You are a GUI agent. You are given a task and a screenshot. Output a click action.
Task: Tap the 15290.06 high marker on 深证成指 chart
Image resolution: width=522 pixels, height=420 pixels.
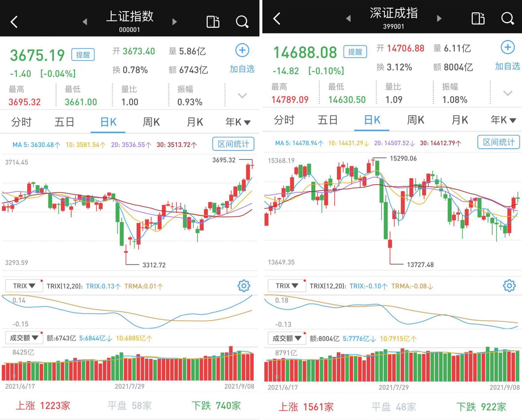(x=403, y=158)
